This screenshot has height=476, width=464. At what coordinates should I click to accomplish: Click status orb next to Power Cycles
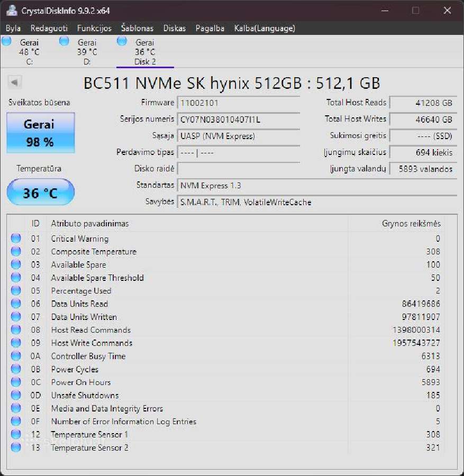[x=16, y=369]
